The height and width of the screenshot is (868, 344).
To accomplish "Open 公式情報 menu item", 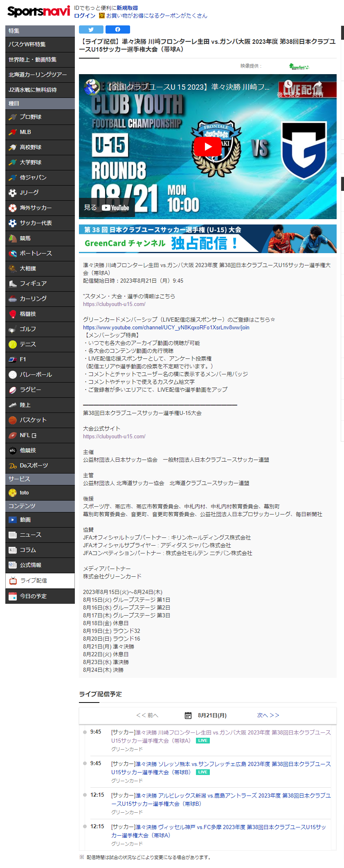I will click(x=40, y=565).
